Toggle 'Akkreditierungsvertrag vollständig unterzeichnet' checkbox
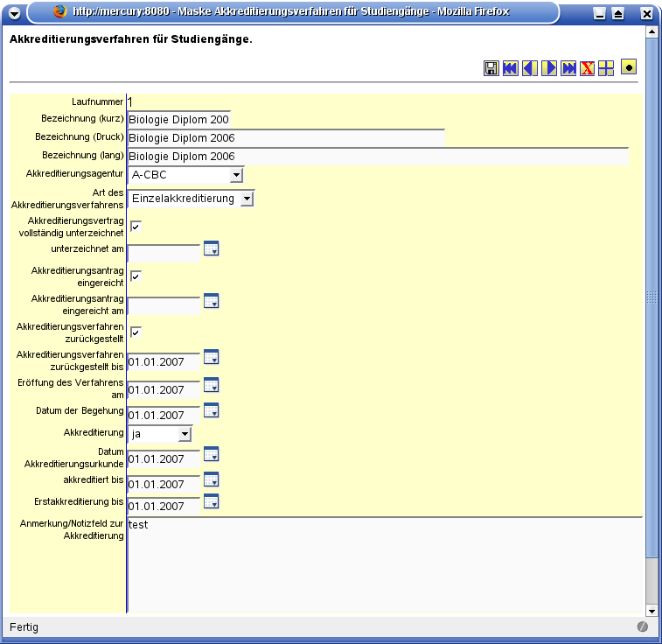Image resolution: width=662 pixels, height=644 pixels. (x=136, y=227)
